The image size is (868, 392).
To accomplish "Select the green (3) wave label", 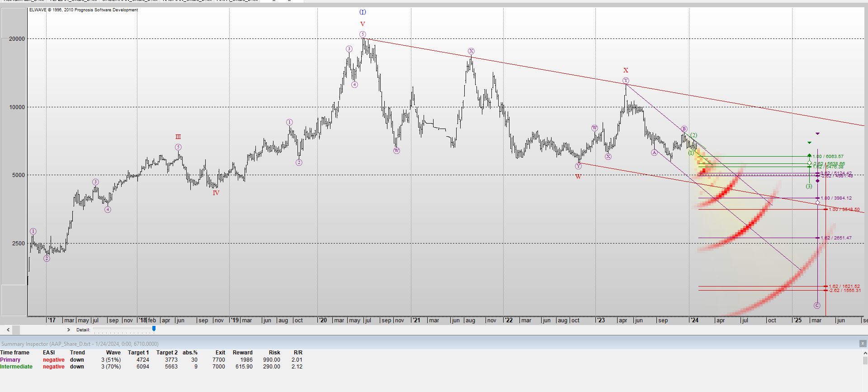I will (809, 186).
